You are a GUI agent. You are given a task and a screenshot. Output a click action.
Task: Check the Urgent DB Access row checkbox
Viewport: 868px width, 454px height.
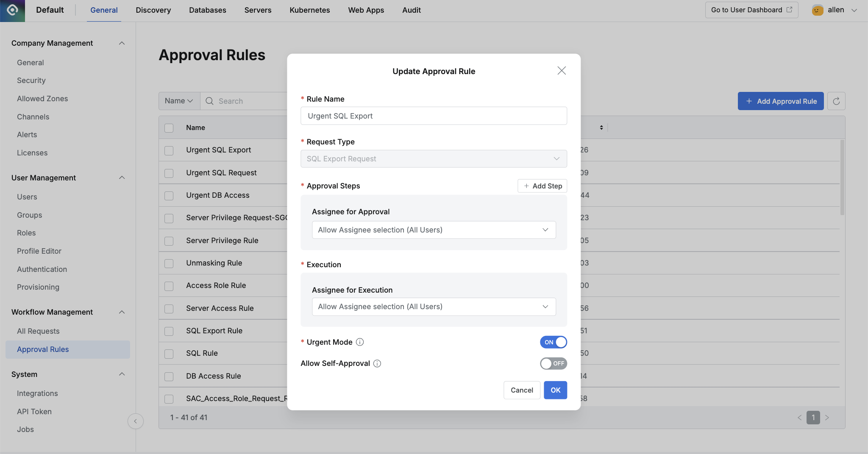[x=169, y=195]
